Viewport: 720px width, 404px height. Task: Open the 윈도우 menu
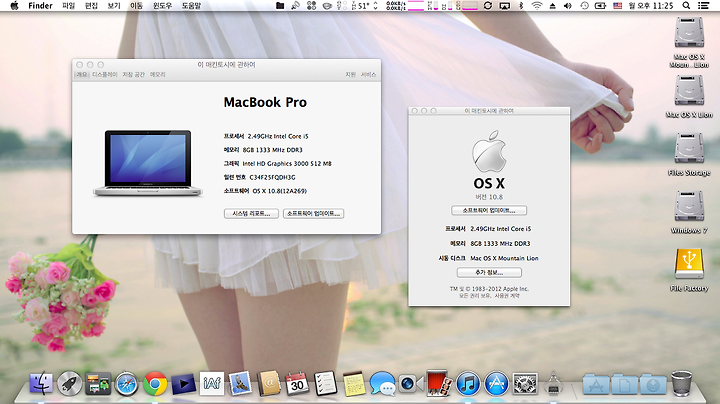tap(163, 6)
